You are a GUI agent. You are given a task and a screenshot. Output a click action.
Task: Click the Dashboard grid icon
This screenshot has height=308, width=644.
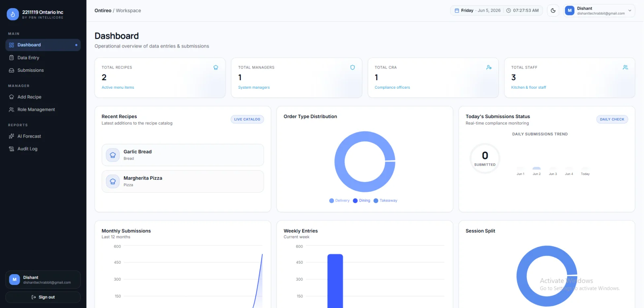click(x=11, y=45)
